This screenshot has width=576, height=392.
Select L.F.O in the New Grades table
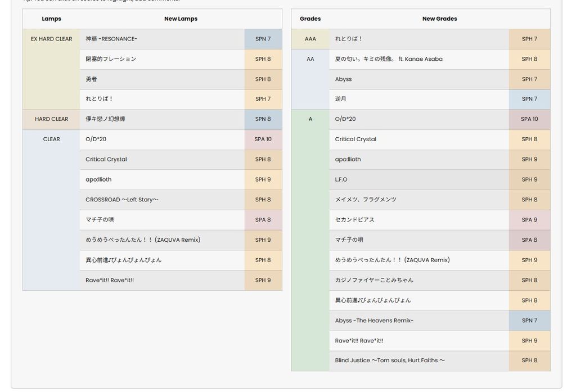pyautogui.click(x=341, y=179)
